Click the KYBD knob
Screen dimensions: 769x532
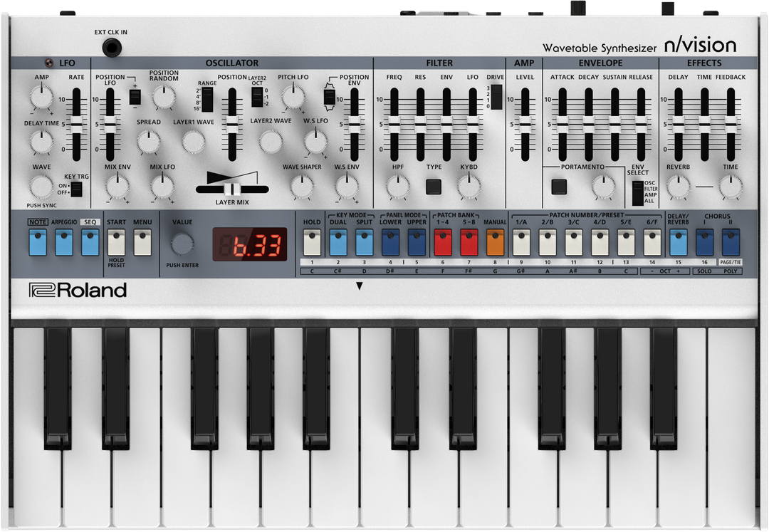(x=469, y=187)
